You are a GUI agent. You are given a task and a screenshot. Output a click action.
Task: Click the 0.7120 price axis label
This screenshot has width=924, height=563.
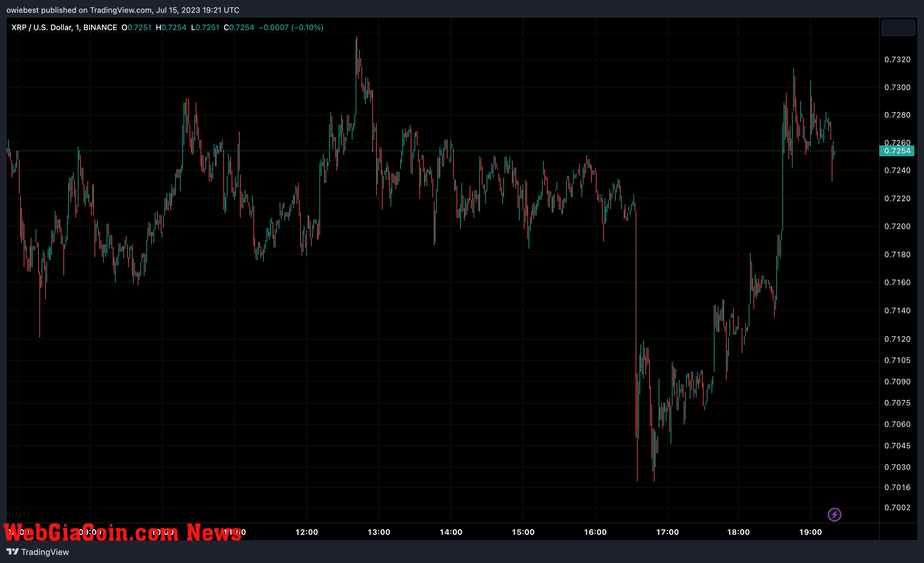(897, 339)
